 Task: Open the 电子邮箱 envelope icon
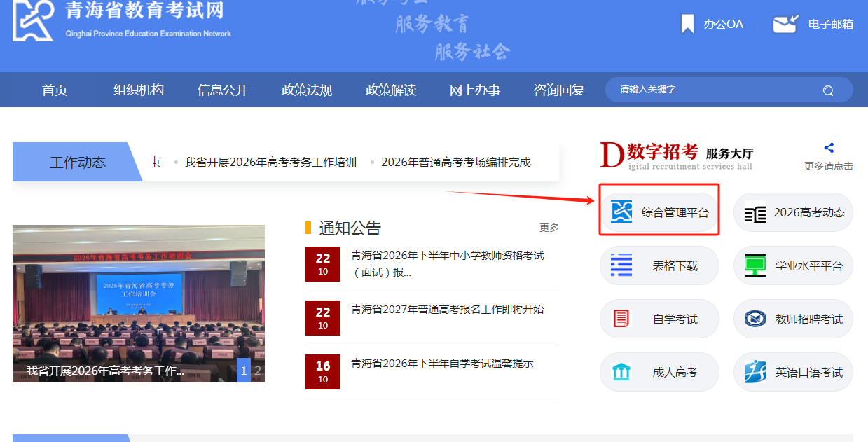point(785,24)
